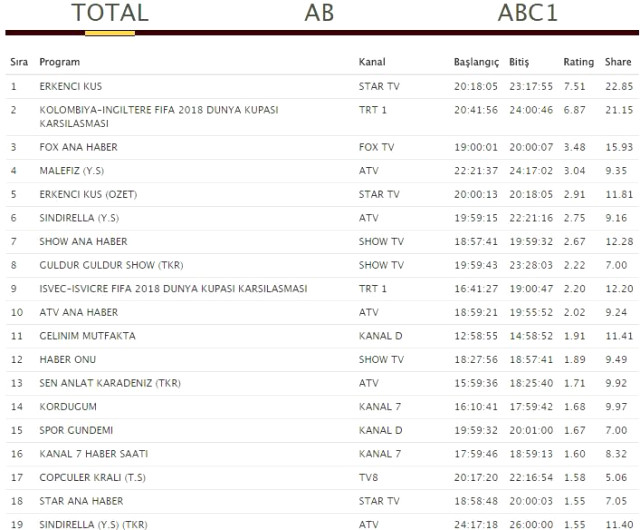Screen dimensions: 640x530
Task: Click start time 22:21:37
Action: click(x=476, y=171)
